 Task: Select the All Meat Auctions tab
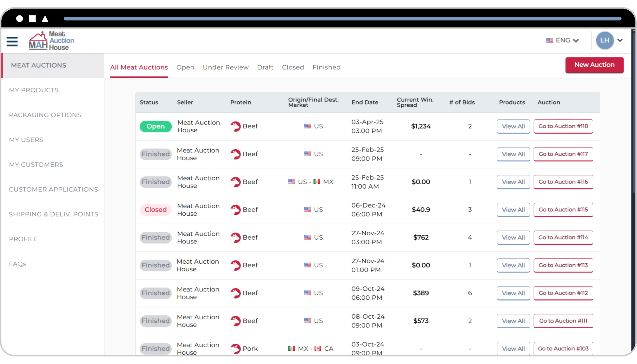pos(139,67)
